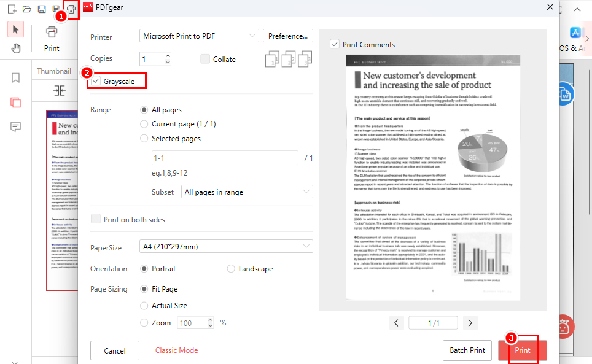
Task: Switch to the Thumbnail panel tab
Action: click(x=54, y=71)
